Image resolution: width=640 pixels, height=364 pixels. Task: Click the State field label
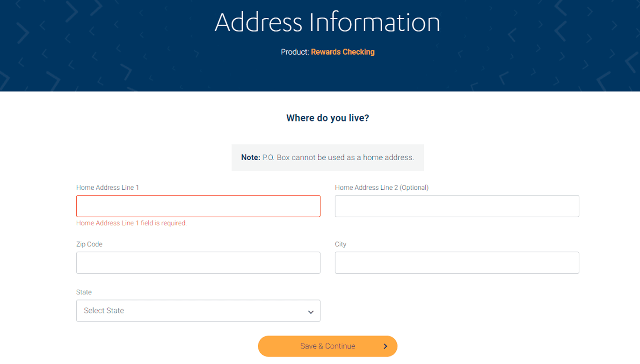[84, 292]
